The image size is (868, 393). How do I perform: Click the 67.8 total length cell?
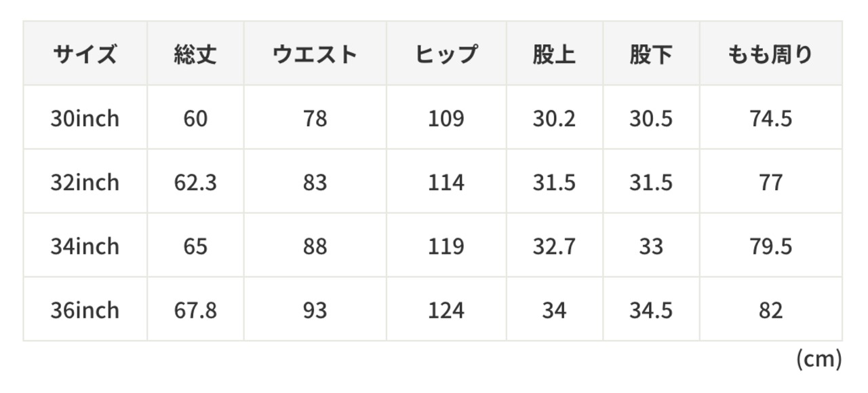pyautogui.click(x=195, y=310)
